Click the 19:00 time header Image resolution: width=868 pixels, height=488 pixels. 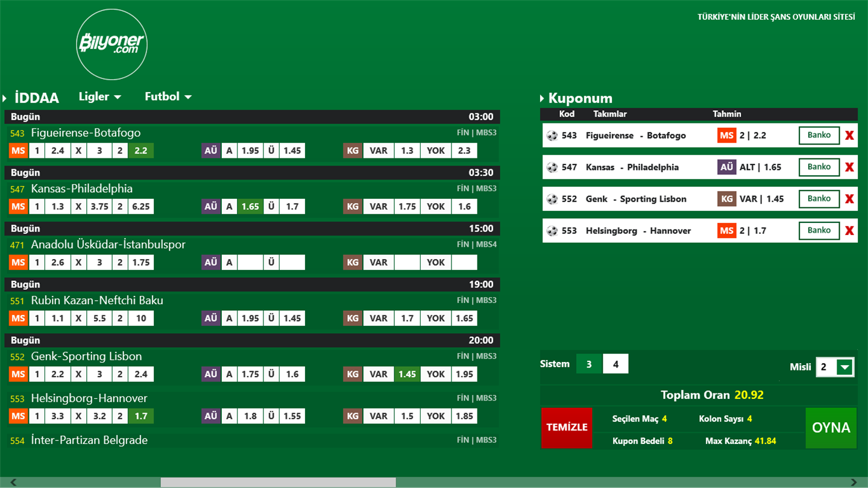click(481, 284)
